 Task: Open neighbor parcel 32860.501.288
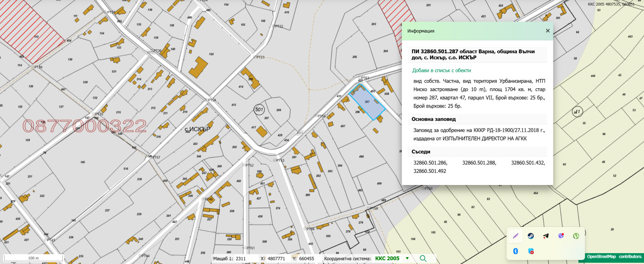(x=479, y=163)
